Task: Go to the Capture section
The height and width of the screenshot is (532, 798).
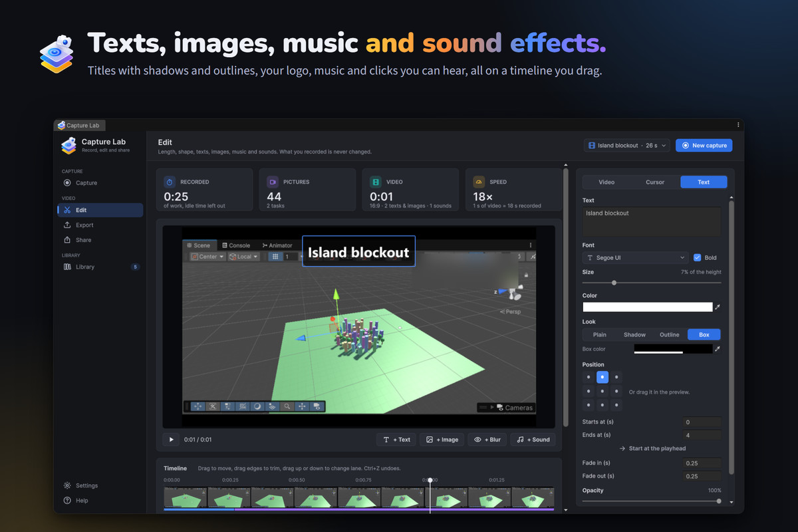Action: tap(100, 183)
